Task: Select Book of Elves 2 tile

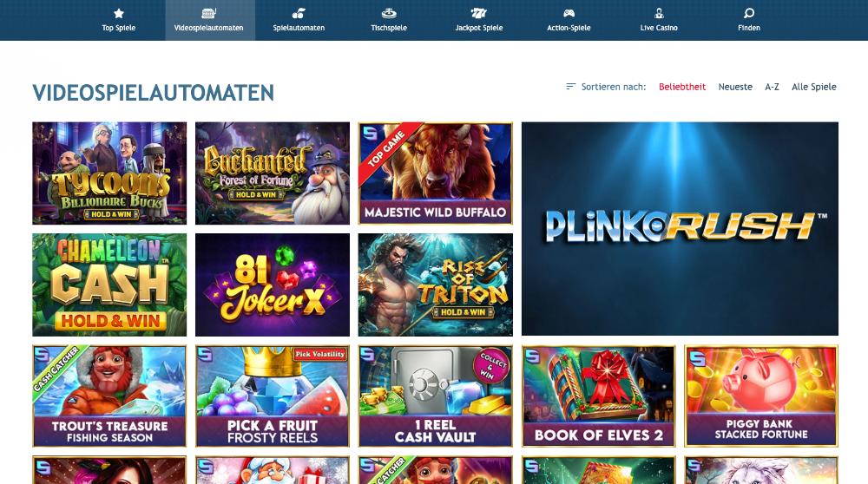Action: click(598, 396)
